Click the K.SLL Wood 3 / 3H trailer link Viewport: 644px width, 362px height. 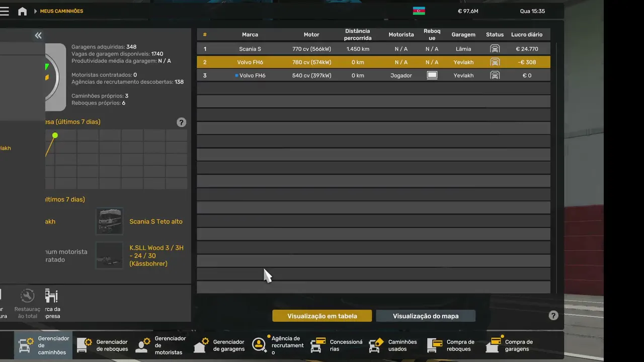[156, 255]
